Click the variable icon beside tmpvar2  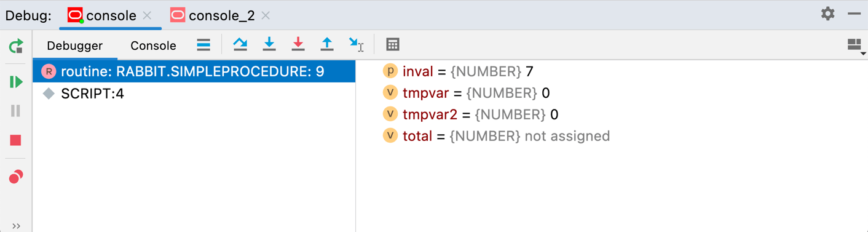(390, 114)
